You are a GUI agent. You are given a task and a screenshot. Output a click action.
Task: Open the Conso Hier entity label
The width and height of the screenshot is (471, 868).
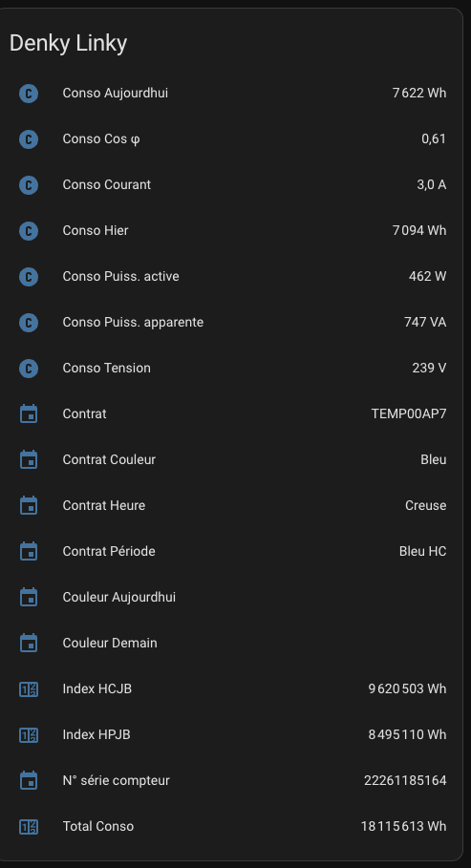(96, 230)
